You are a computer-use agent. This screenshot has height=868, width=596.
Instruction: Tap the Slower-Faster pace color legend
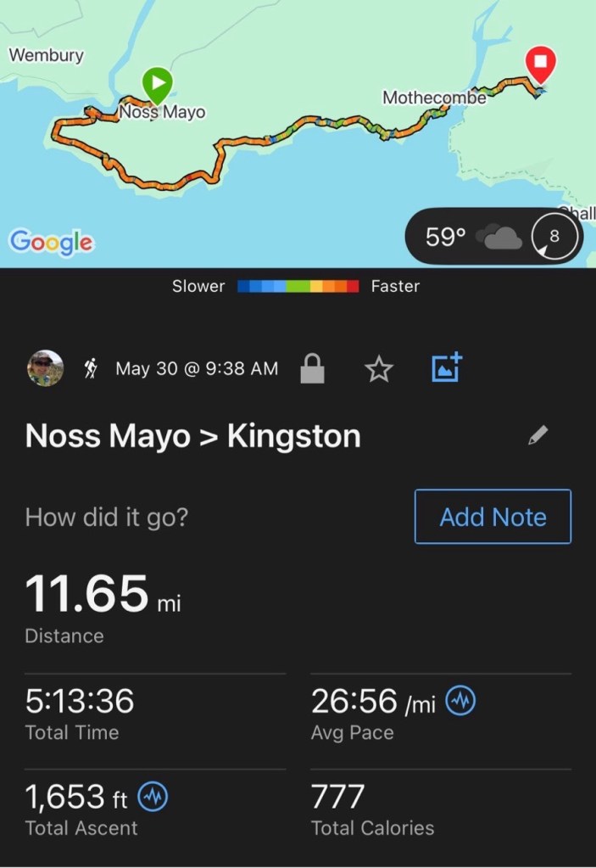pyautogui.click(x=298, y=287)
